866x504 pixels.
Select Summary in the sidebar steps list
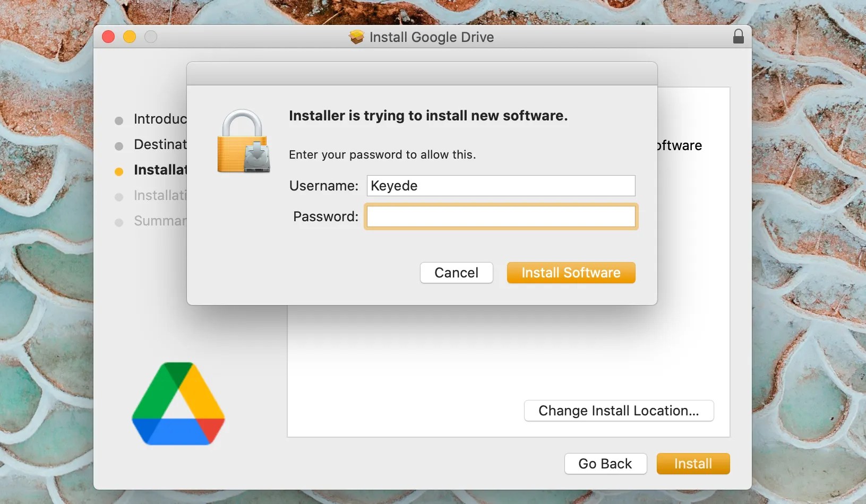click(159, 221)
